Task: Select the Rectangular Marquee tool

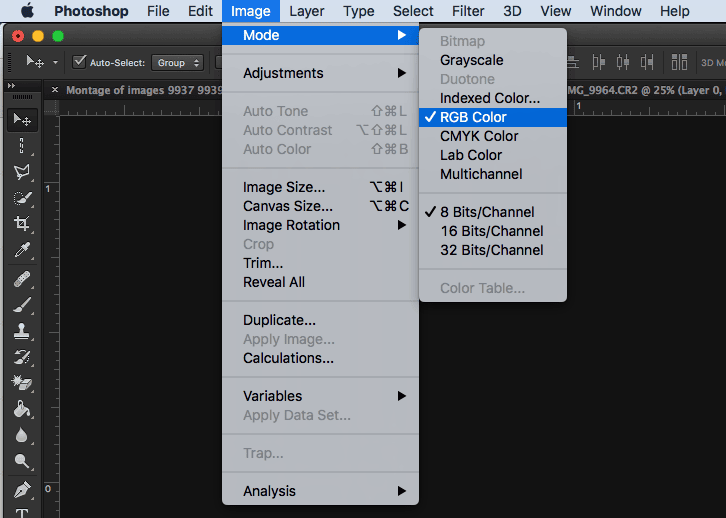Action: (x=22, y=145)
